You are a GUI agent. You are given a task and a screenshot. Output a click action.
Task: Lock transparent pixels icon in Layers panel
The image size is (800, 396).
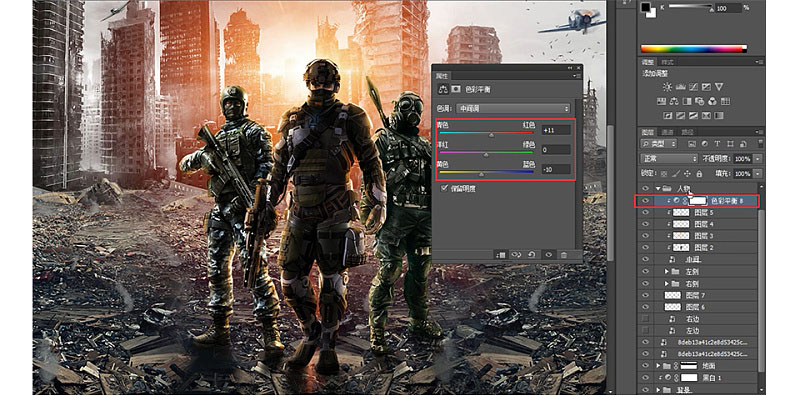click(x=664, y=174)
